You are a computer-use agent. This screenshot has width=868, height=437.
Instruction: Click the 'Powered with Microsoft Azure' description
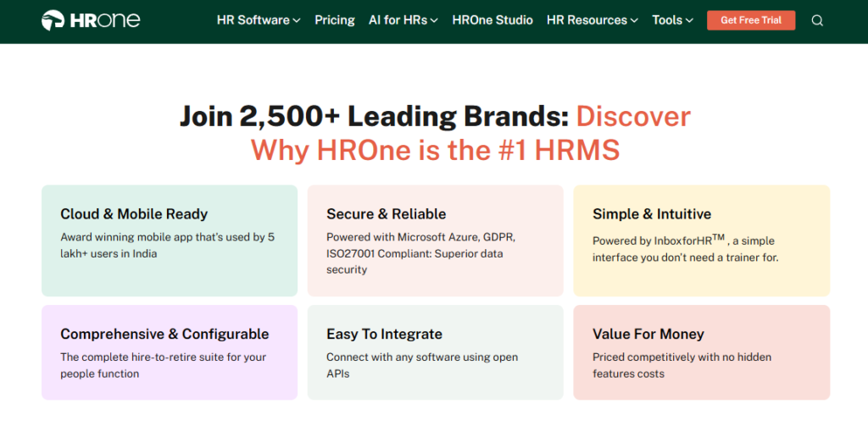(x=420, y=253)
